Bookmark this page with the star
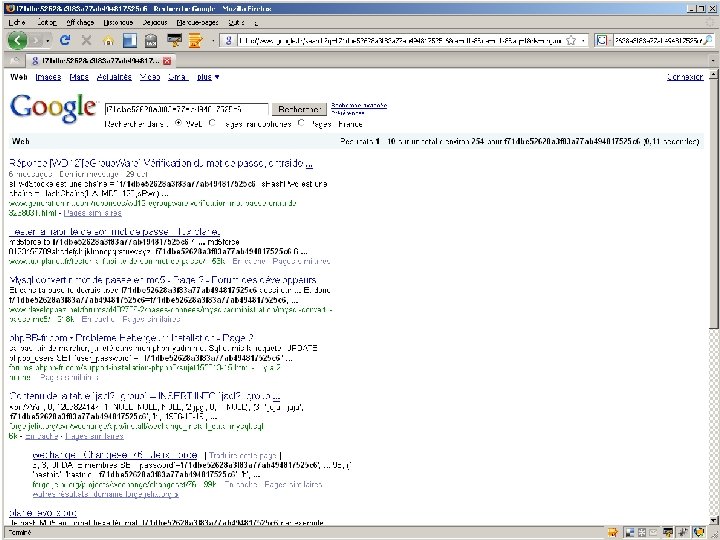 (571, 41)
